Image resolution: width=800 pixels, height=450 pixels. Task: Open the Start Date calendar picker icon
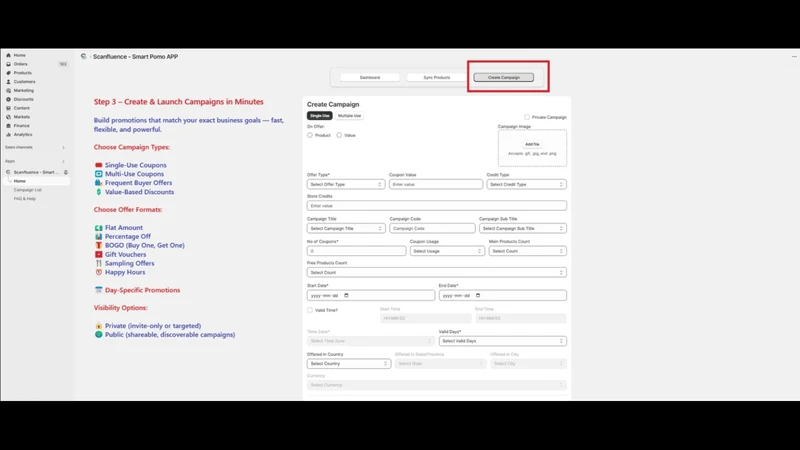pyautogui.click(x=346, y=295)
